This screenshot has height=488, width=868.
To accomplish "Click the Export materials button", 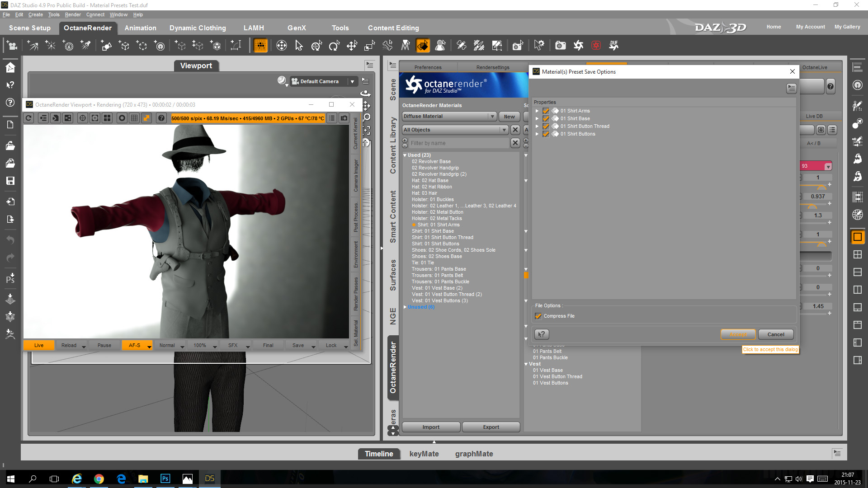I will (x=491, y=427).
